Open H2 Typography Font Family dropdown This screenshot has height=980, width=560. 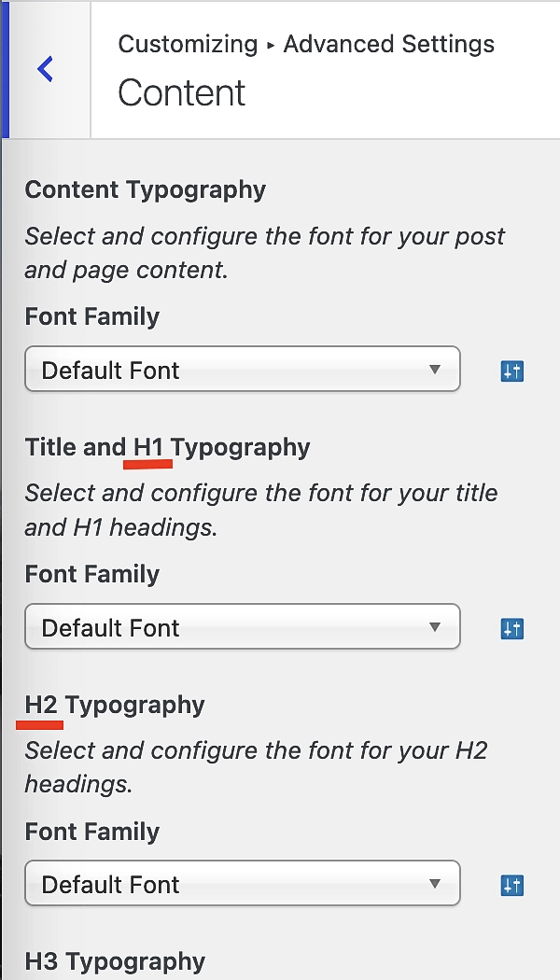tap(243, 884)
